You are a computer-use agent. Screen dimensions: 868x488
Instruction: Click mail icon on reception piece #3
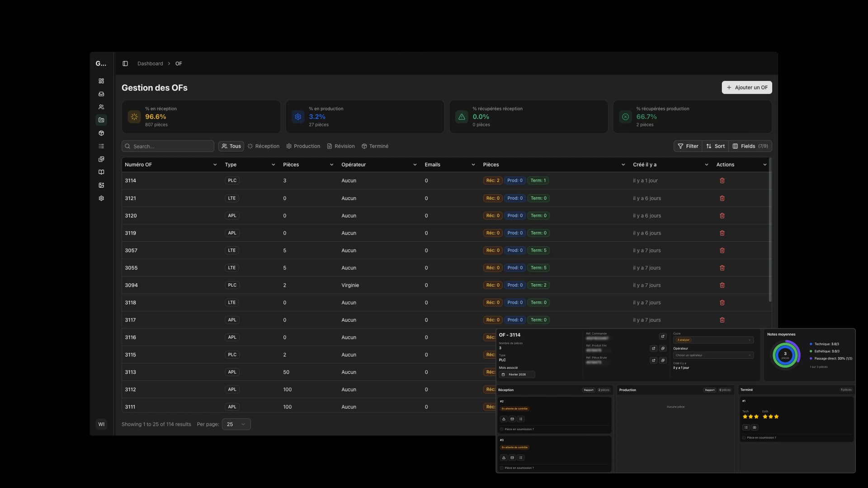pos(512,458)
